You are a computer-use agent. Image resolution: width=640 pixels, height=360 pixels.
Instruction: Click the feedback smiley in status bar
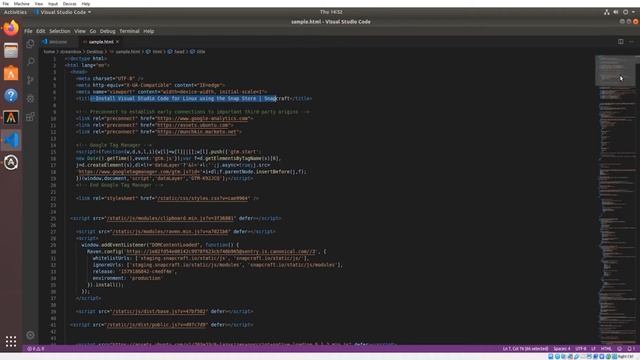pyautogui.click(x=620, y=349)
